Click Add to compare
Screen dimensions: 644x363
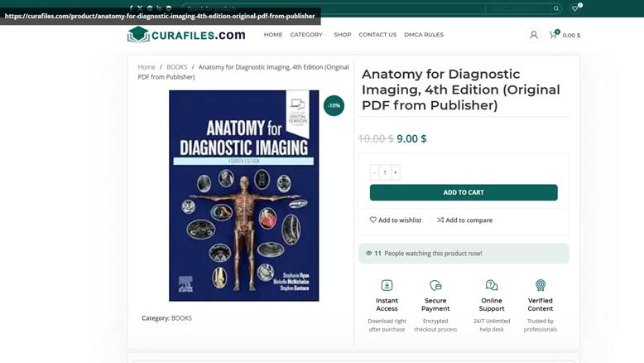464,220
